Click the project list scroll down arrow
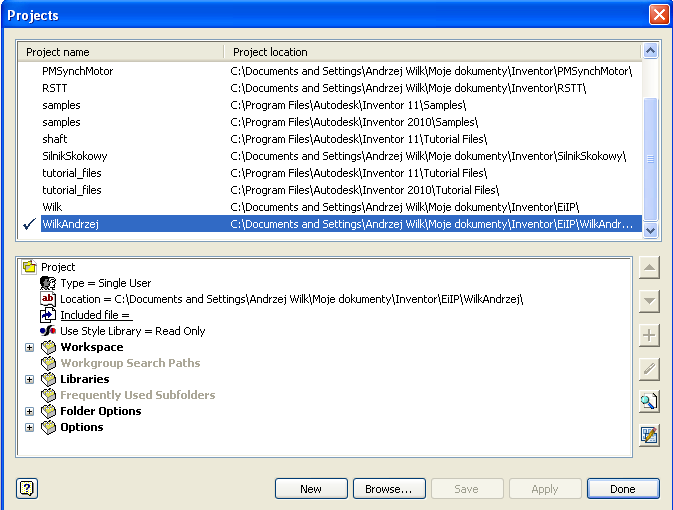673x510 pixels. pyautogui.click(x=651, y=230)
